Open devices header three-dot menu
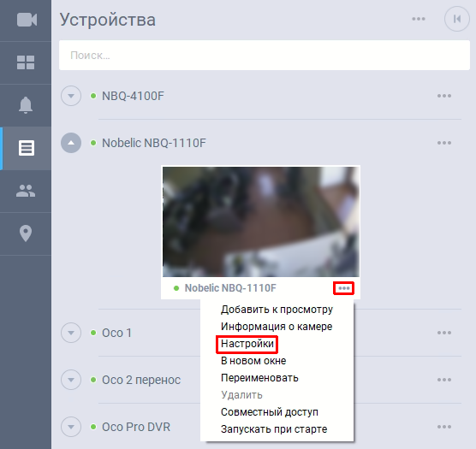 click(419, 19)
